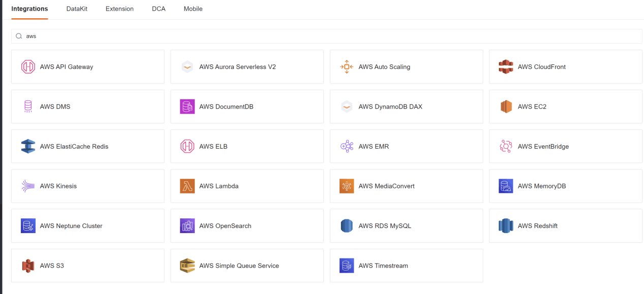
Task: Open the AWS MemoryDB label
Action: 542,186
